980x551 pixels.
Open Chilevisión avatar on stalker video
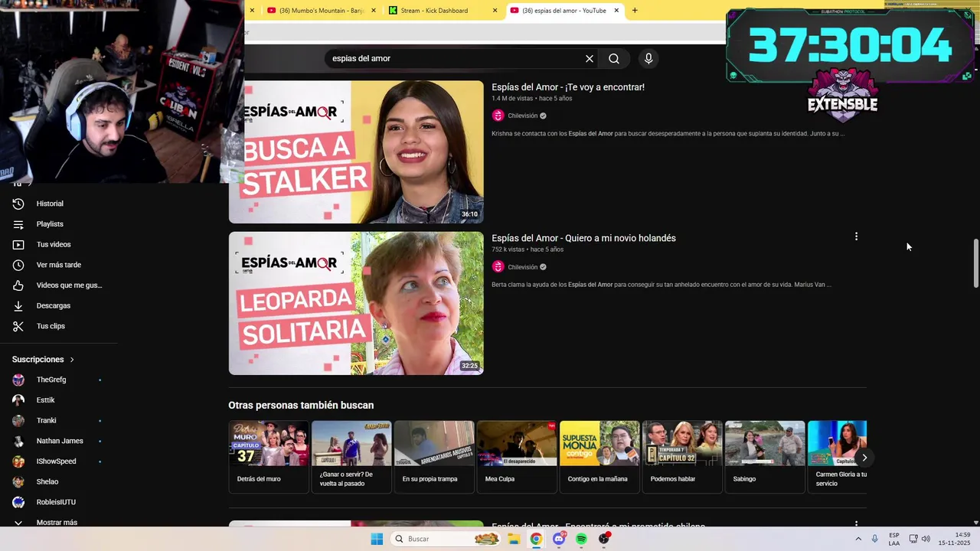pyautogui.click(x=498, y=116)
